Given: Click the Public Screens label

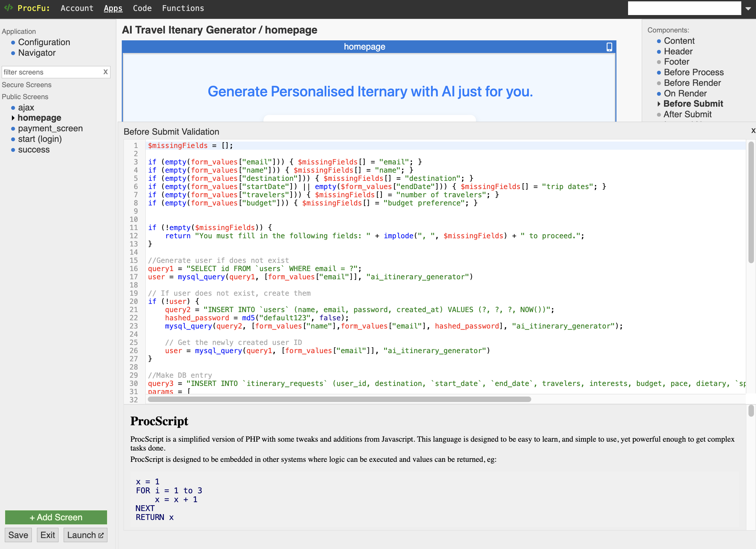Looking at the screenshot, I should tap(25, 97).
